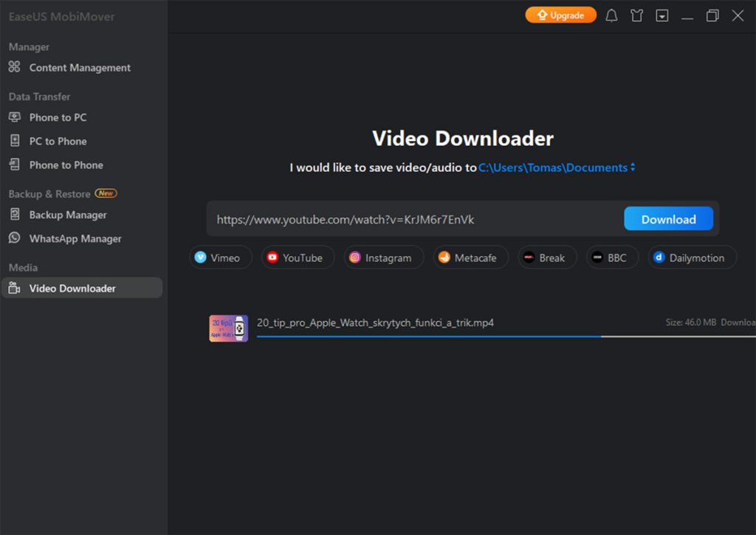This screenshot has width=756, height=535.
Task: Close the MobiMover window
Action: (x=738, y=15)
